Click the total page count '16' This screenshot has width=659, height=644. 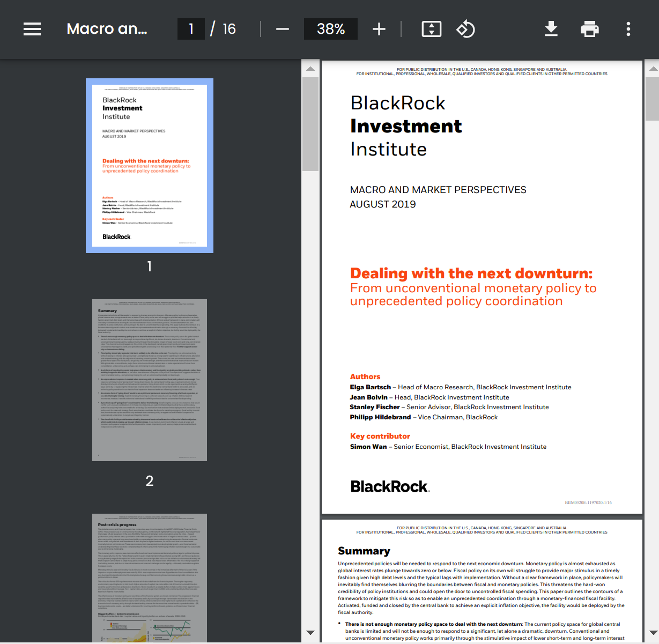pos(229,29)
